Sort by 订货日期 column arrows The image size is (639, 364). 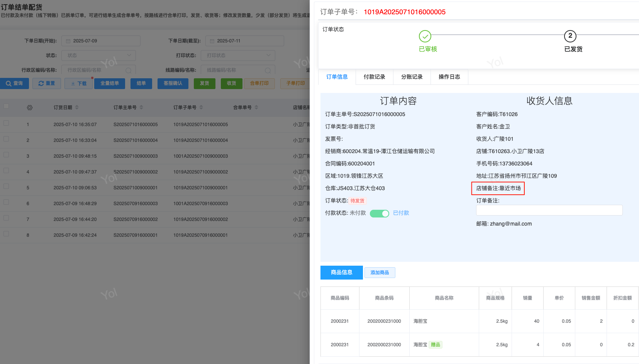pos(77,107)
